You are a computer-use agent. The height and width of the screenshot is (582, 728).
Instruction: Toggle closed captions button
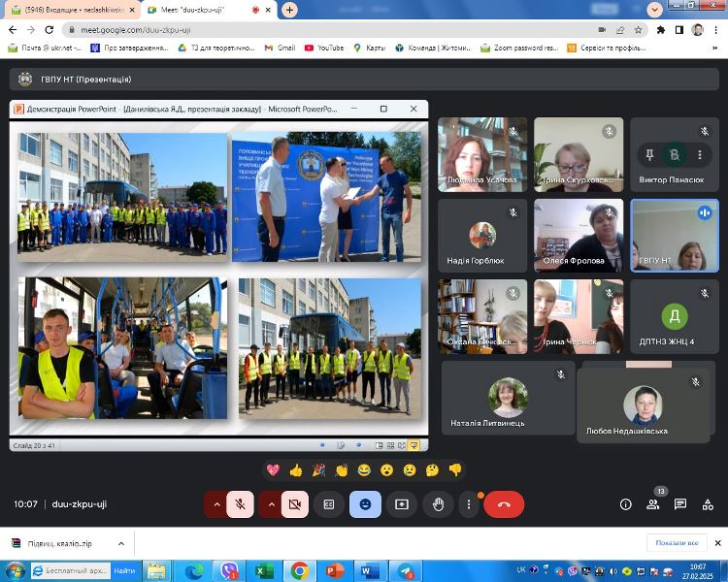coord(328,504)
